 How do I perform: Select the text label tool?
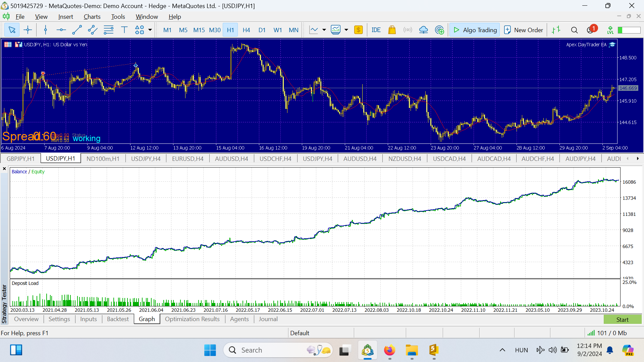124,30
